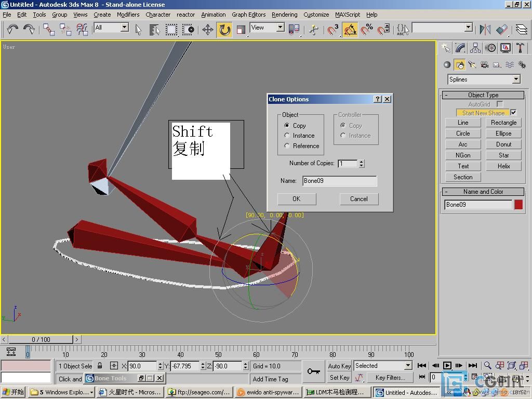Collapse the Name and Color rollout
Screen dimensions: 532x399
pyautogui.click(x=484, y=192)
